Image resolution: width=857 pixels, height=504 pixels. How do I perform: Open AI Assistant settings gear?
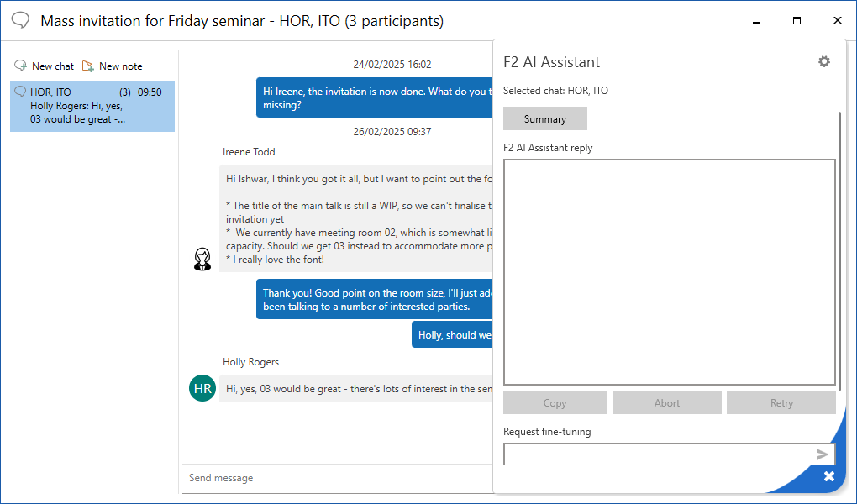823,61
